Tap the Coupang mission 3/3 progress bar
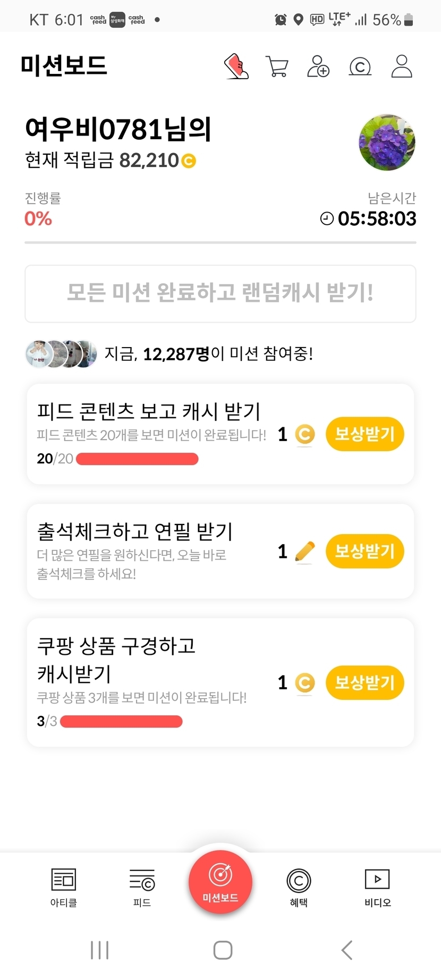The height and width of the screenshot is (980, 441). coord(121,721)
